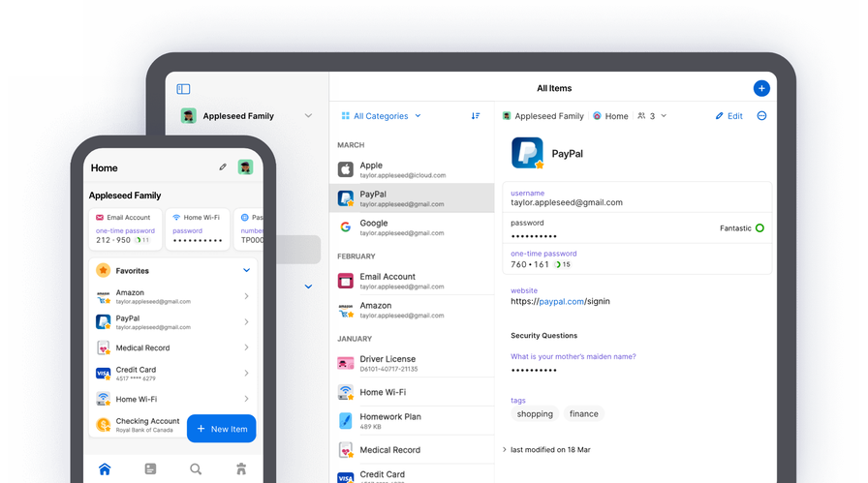
Task: Tap the New Item button
Action: tap(221, 429)
